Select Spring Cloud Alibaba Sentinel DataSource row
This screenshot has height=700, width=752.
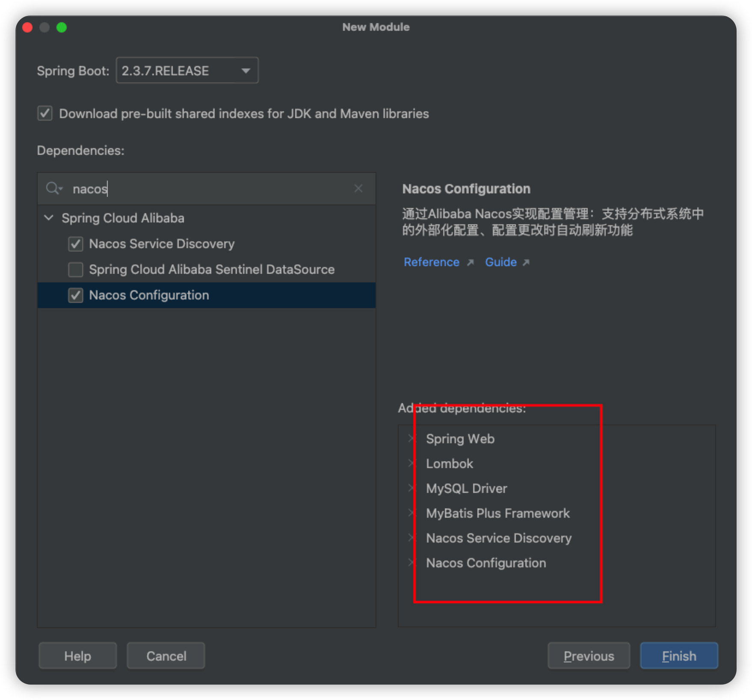tap(207, 270)
